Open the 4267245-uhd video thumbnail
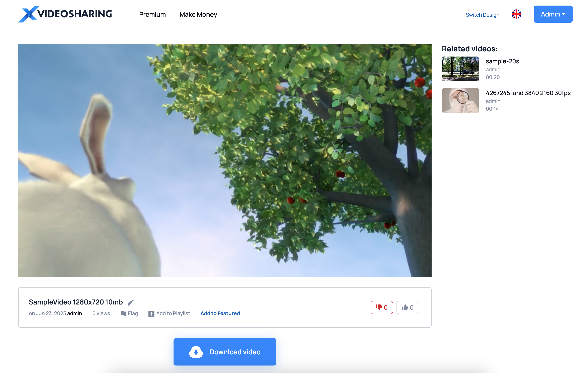 click(x=460, y=100)
